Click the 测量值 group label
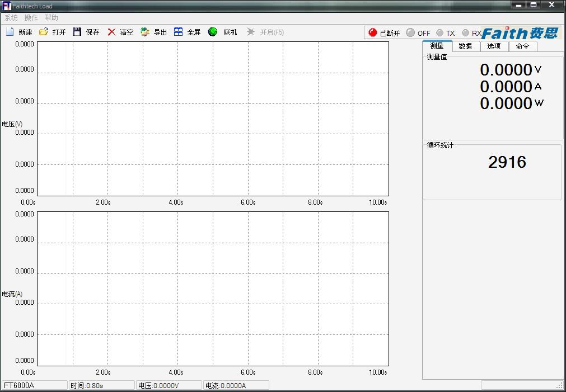566x392 pixels. 437,56
